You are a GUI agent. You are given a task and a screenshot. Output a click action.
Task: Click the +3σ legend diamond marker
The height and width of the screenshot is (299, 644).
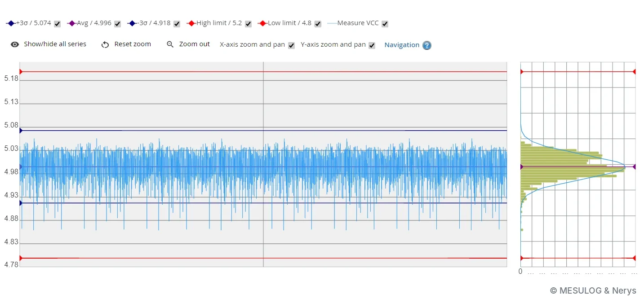[11, 23]
